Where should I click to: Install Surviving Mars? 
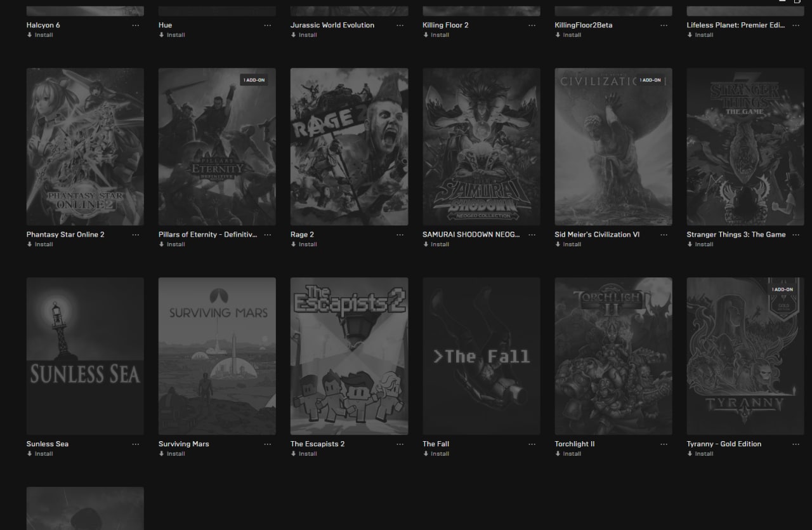pyautogui.click(x=172, y=454)
